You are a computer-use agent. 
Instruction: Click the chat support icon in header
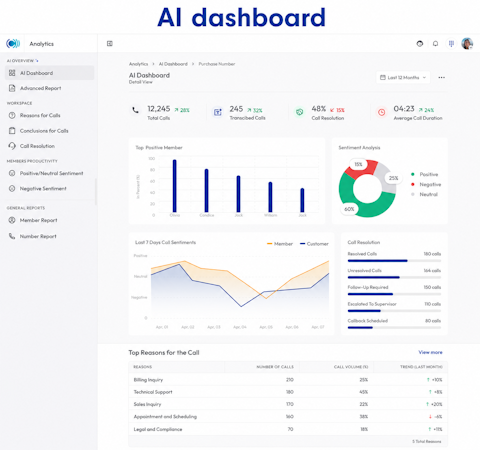[420, 44]
